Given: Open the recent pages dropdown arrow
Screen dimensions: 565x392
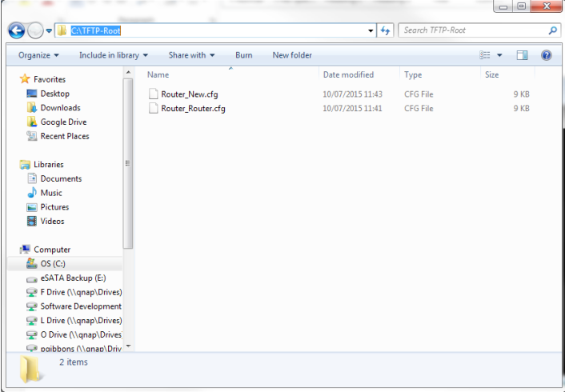Looking at the screenshot, I should click(49, 31).
